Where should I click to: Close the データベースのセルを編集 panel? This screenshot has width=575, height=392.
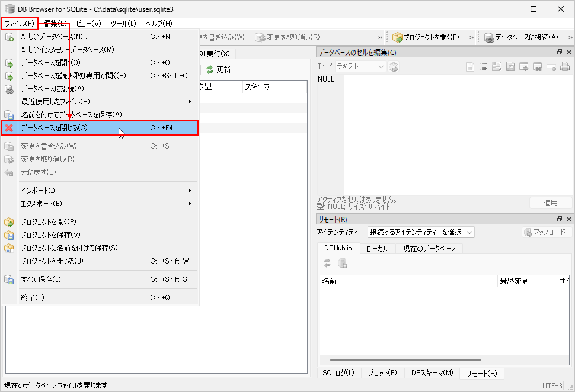pos(568,52)
